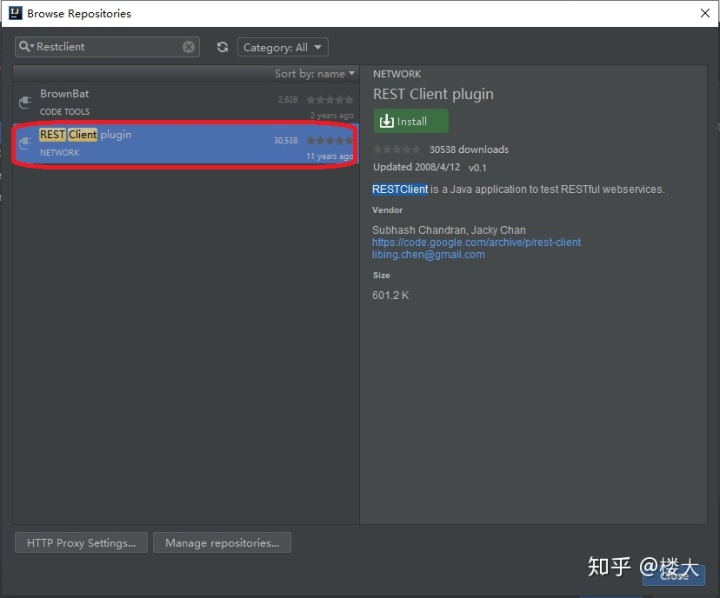Click the NETWORK label under REST Client row

[x=59, y=152]
